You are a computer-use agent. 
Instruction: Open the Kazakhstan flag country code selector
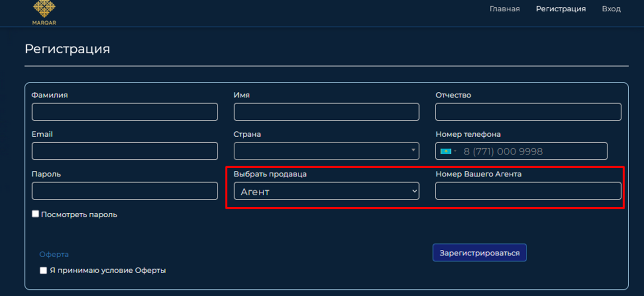pyautogui.click(x=448, y=151)
